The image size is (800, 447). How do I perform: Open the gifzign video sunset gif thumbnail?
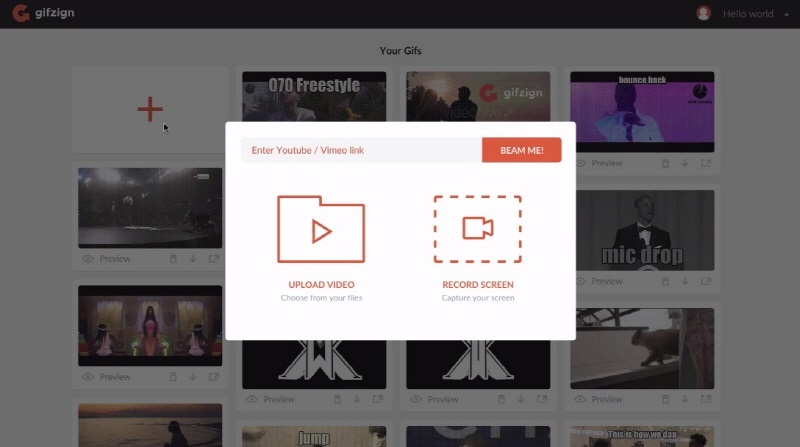[478, 96]
